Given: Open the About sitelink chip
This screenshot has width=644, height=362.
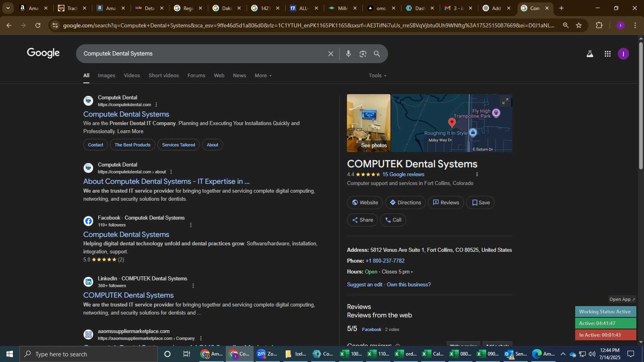Looking at the screenshot, I should point(213,145).
